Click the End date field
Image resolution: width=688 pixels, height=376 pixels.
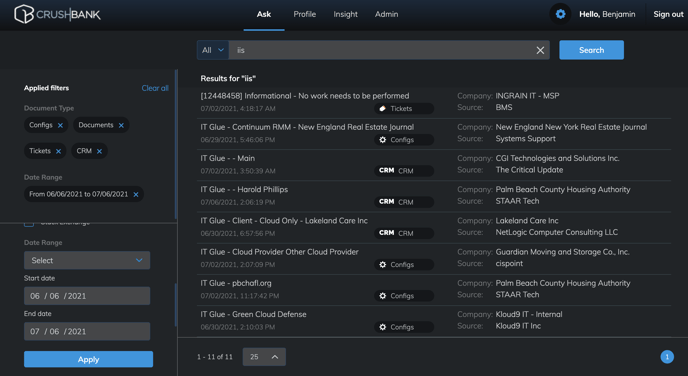click(x=87, y=331)
